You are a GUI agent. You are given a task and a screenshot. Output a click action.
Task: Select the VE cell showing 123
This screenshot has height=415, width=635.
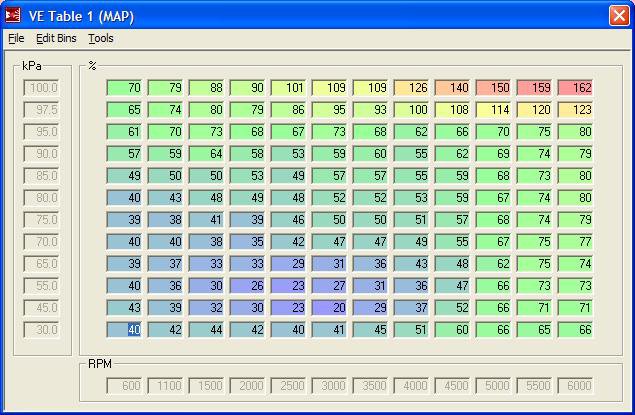tap(575, 110)
